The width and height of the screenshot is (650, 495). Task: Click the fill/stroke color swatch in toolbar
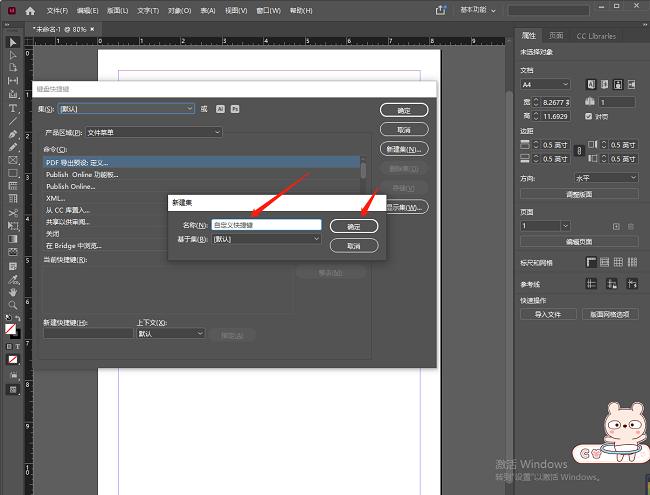(x=11, y=328)
